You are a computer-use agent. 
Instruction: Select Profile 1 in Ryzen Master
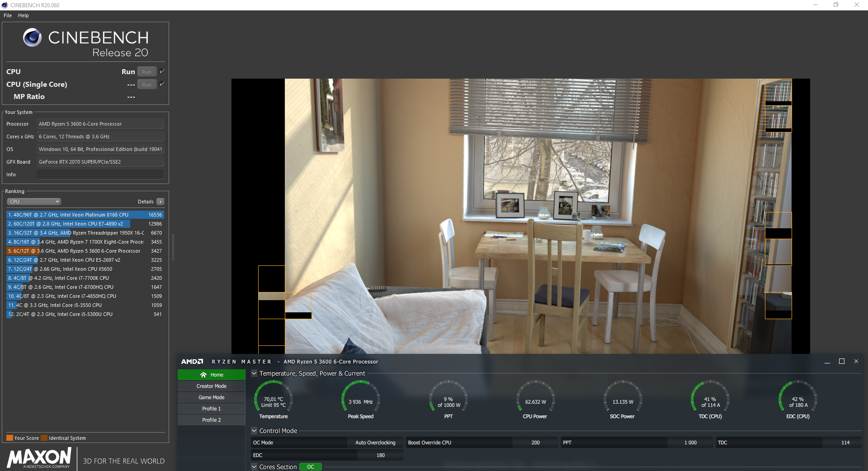212,409
